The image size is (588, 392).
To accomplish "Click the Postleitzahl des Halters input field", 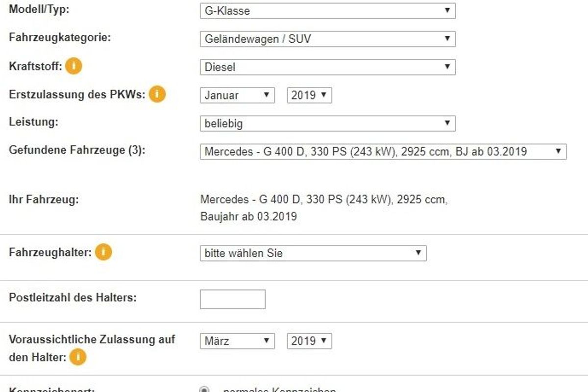I will [x=232, y=299].
